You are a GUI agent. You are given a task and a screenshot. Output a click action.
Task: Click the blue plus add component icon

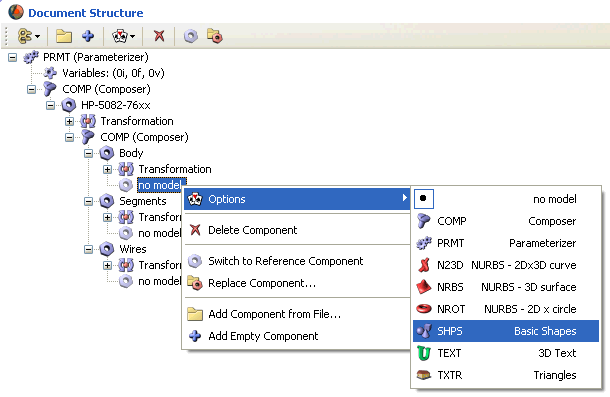88,36
